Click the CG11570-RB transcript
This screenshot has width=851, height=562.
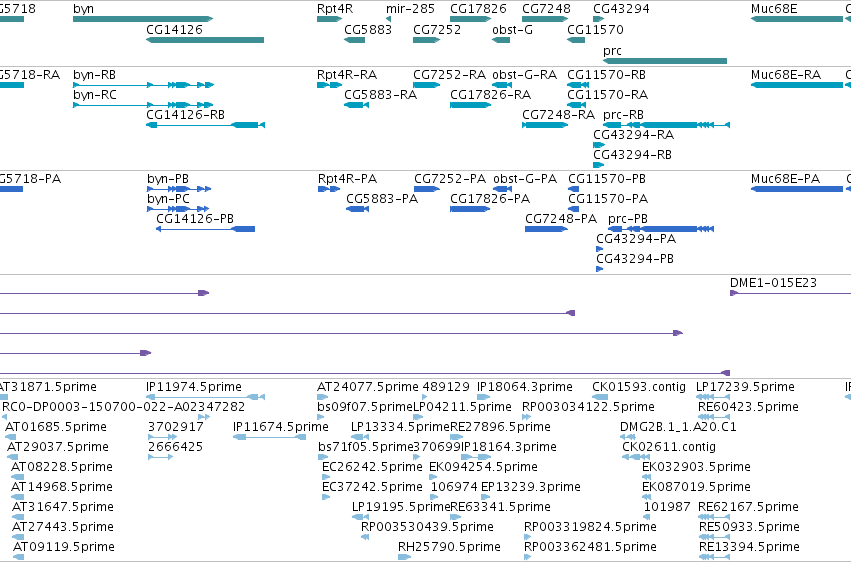(x=578, y=85)
